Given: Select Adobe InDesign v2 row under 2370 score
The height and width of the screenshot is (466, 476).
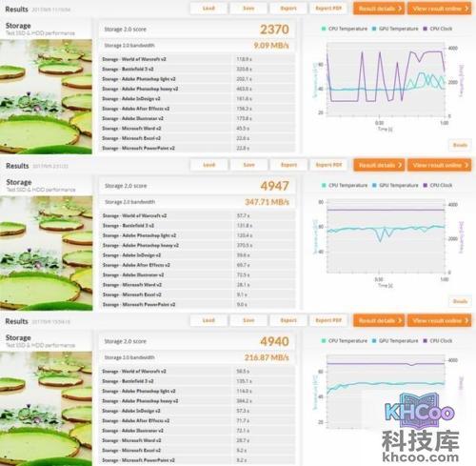Looking at the screenshot, I should tap(197, 99).
